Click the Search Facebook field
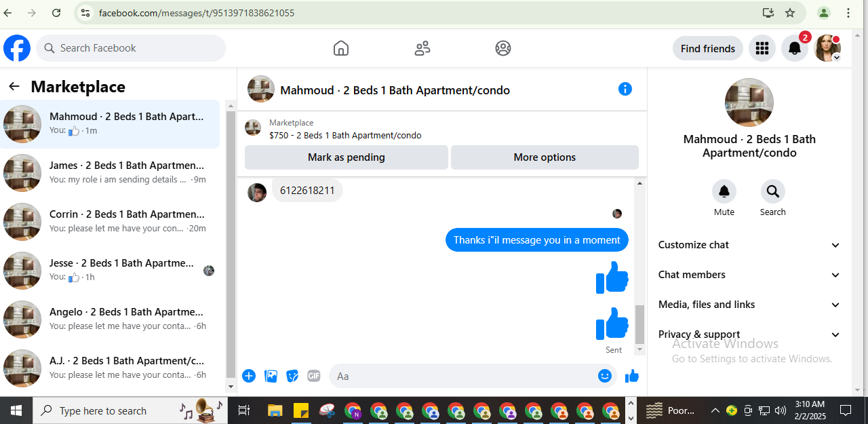868x424 pixels. (131, 48)
